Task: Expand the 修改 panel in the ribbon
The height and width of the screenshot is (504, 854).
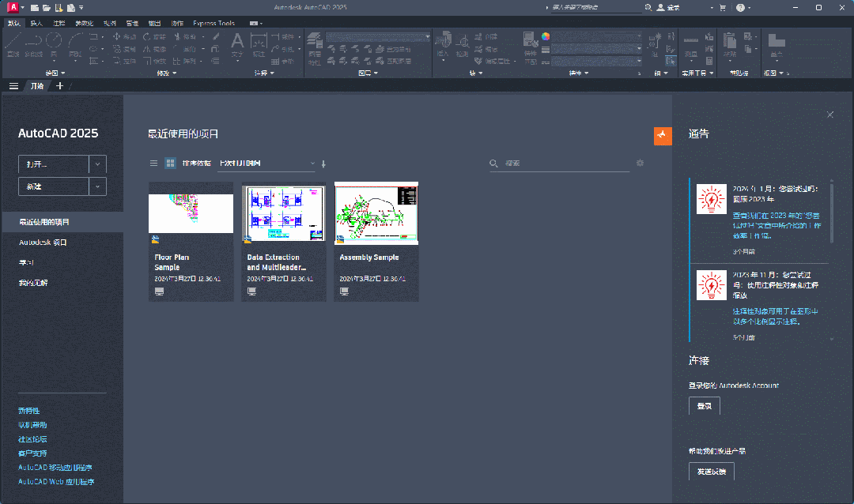Action: pos(167,73)
